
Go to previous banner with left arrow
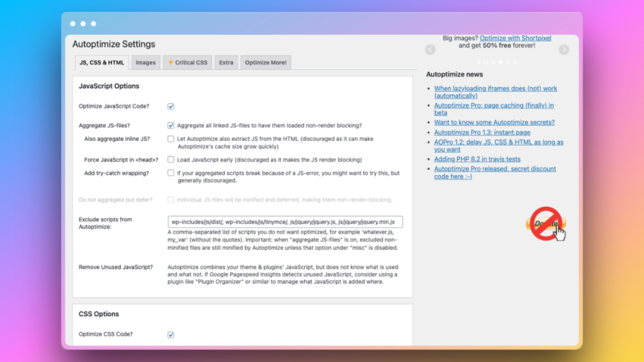click(430, 50)
